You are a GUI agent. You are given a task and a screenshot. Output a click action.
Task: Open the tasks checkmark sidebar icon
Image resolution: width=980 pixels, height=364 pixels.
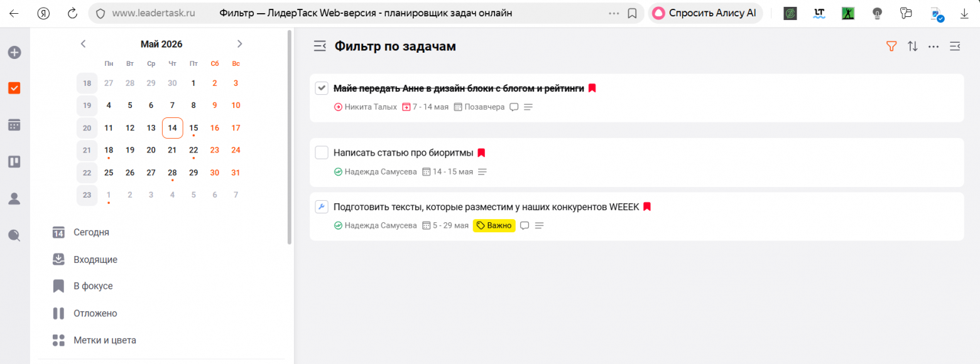point(14,88)
